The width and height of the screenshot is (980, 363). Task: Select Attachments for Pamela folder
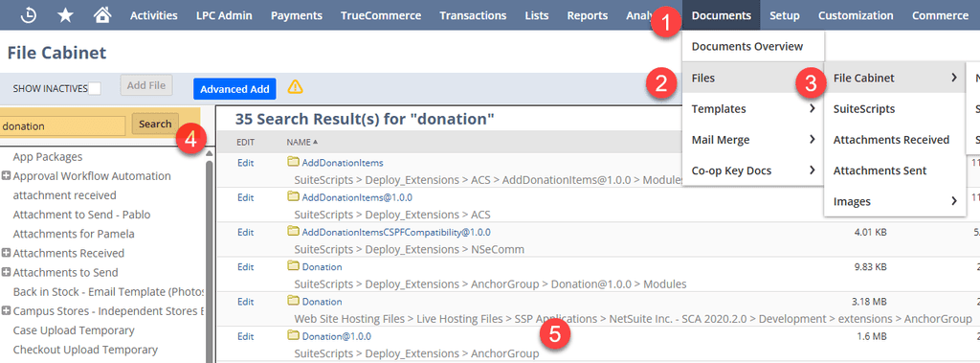coord(74,234)
